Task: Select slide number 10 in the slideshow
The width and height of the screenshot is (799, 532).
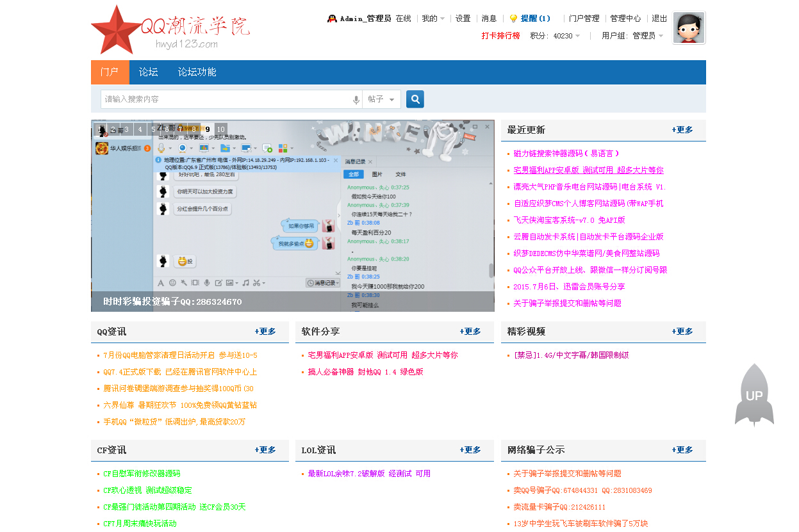Action: pyautogui.click(x=221, y=129)
